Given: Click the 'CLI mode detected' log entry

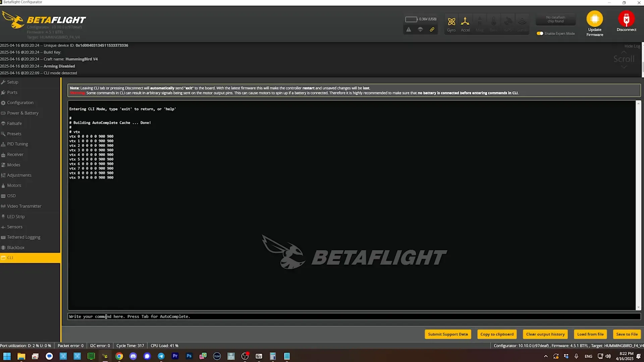Looking at the screenshot, I should [x=39, y=73].
